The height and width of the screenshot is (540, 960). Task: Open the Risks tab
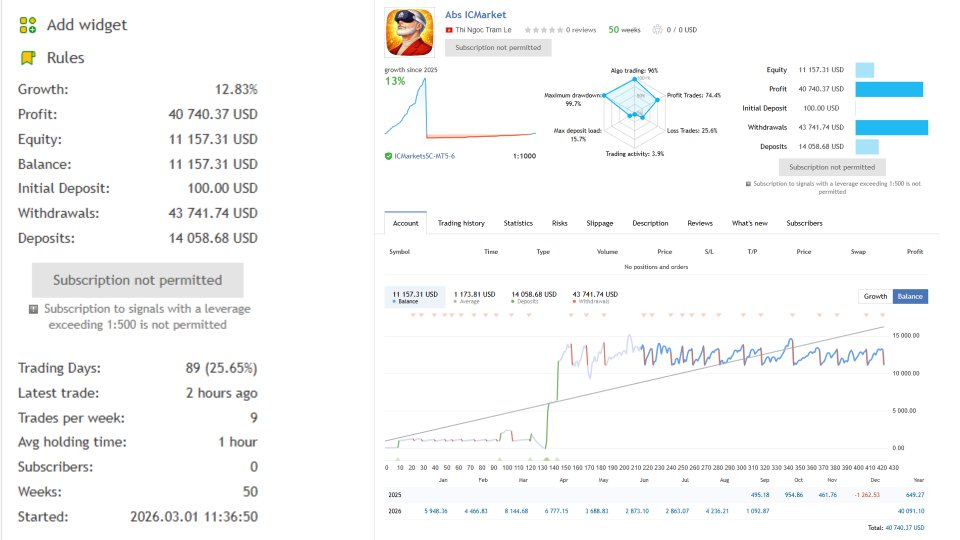pyautogui.click(x=560, y=223)
